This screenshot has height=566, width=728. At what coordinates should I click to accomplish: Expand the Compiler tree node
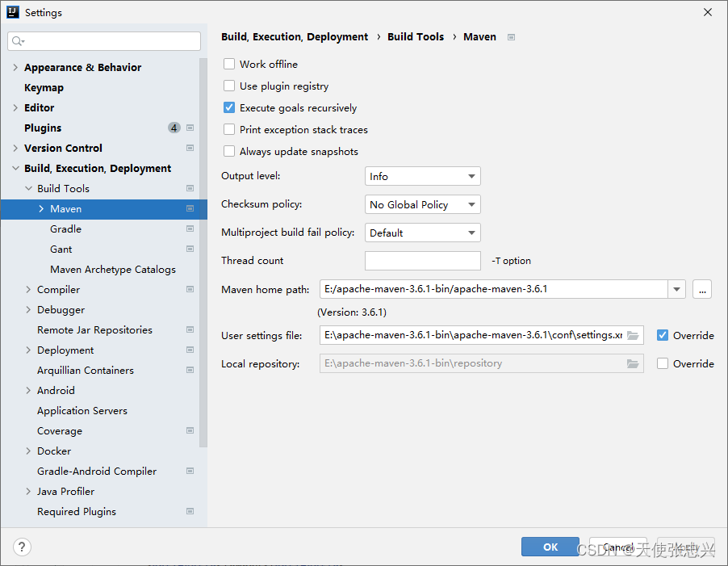pos(29,289)
